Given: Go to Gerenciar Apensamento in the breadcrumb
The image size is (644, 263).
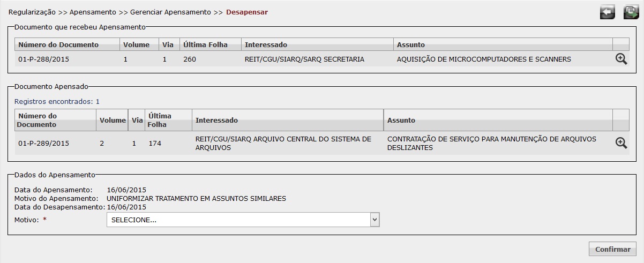Looking at the screenshot, I should click(170, 12).
